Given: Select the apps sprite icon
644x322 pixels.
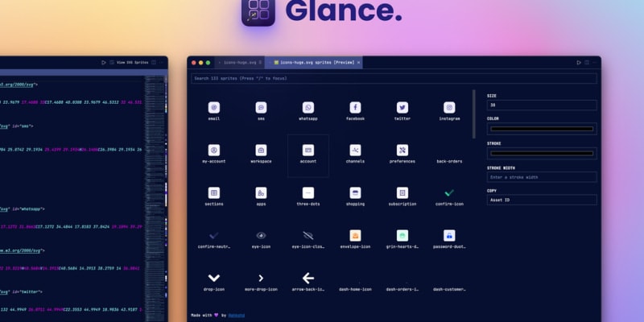Looking at the screenshot, I should (261, 193).
